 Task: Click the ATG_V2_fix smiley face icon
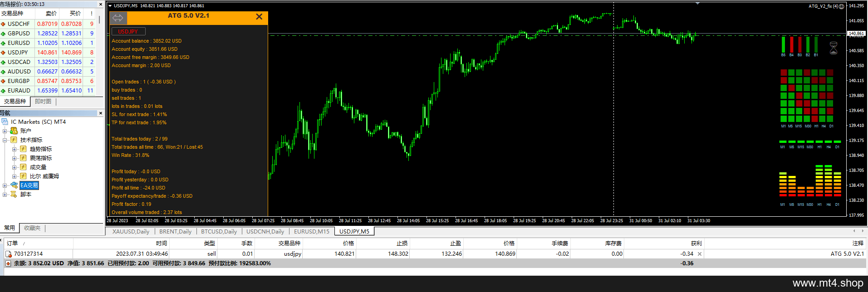click(842, 6)
